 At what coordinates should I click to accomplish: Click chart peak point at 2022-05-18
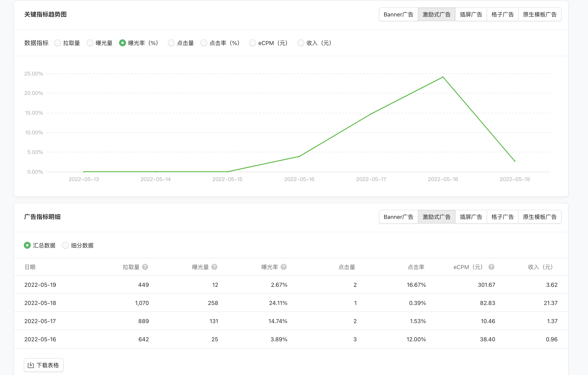point(443,77)
